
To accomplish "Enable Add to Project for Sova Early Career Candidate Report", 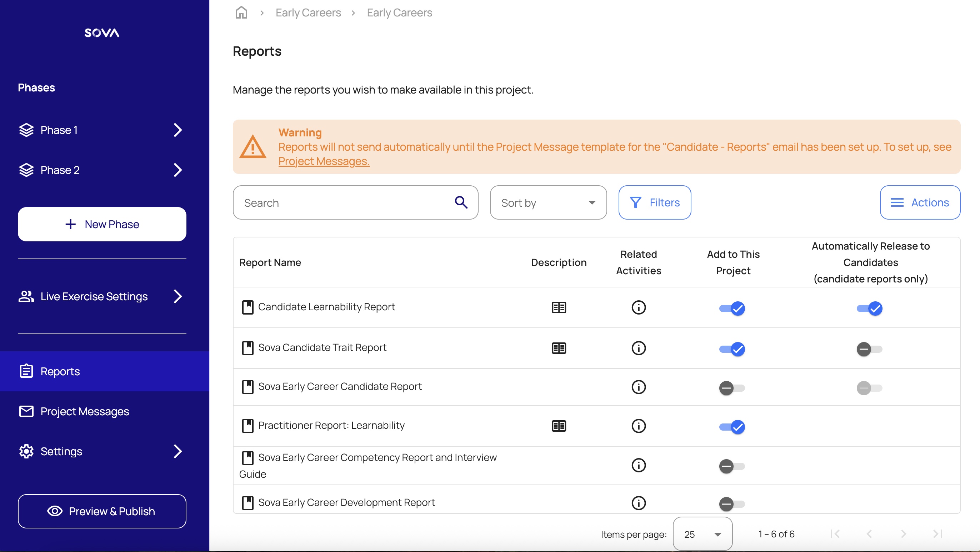I will click(x=731, y=388).
